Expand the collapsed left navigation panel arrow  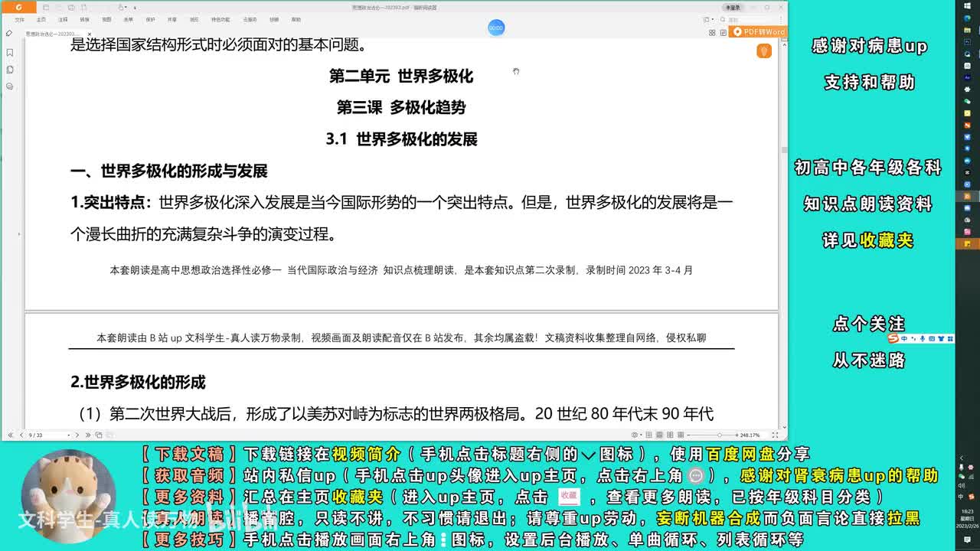click(19, 234)
